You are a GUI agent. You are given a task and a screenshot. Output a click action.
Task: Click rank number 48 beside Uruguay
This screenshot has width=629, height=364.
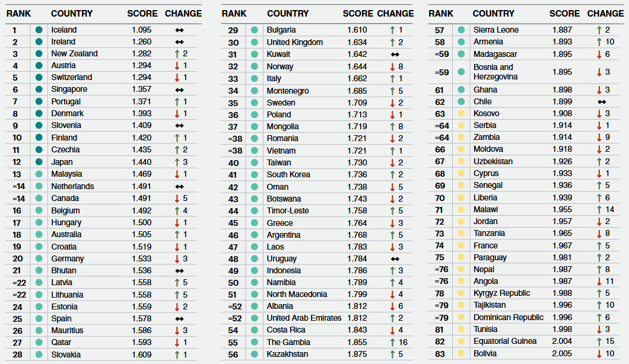coord(233,259)
